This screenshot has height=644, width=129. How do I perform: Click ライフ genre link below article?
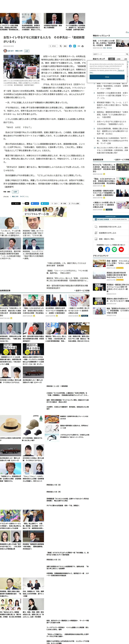22,197
